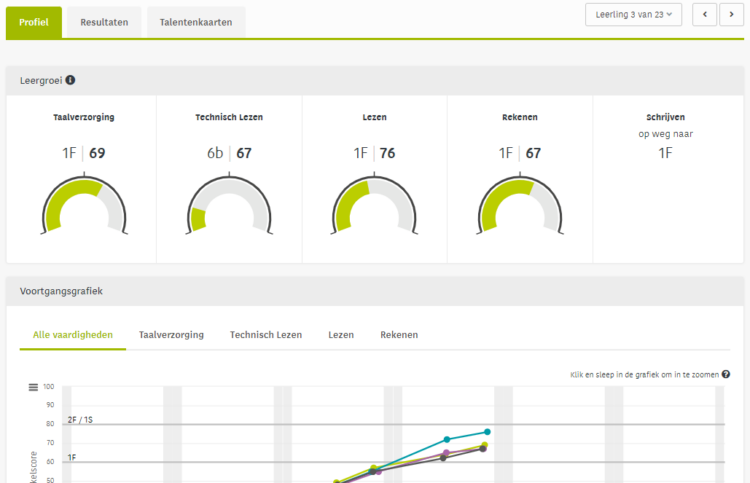This screenshot has width=750, height=483.
Task: Open the Leerling 3 van 23 dropdown
Action: pos(633,14)
